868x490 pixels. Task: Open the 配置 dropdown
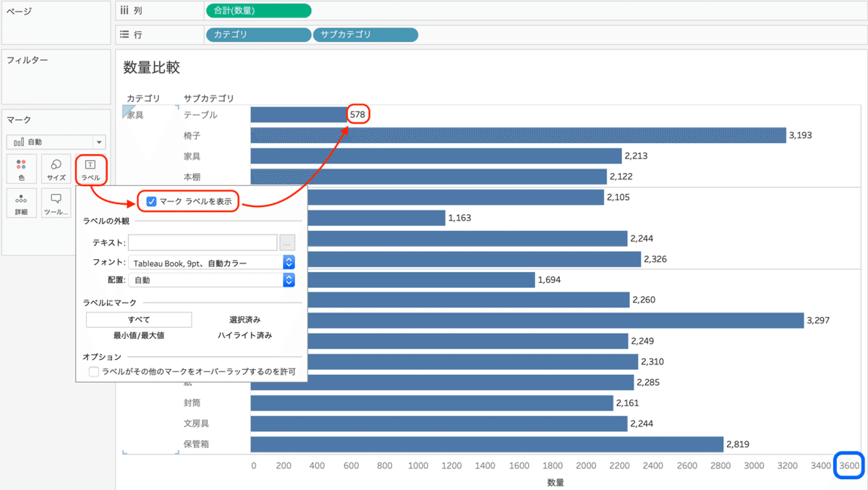pyautogui.click(x=289, y=279)
